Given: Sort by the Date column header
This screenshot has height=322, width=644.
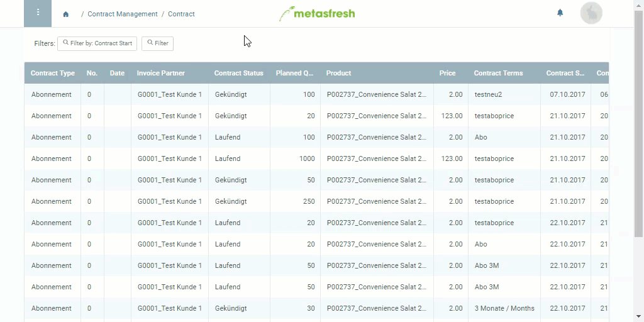Looking at the screenshot, I should coord(117,73).
